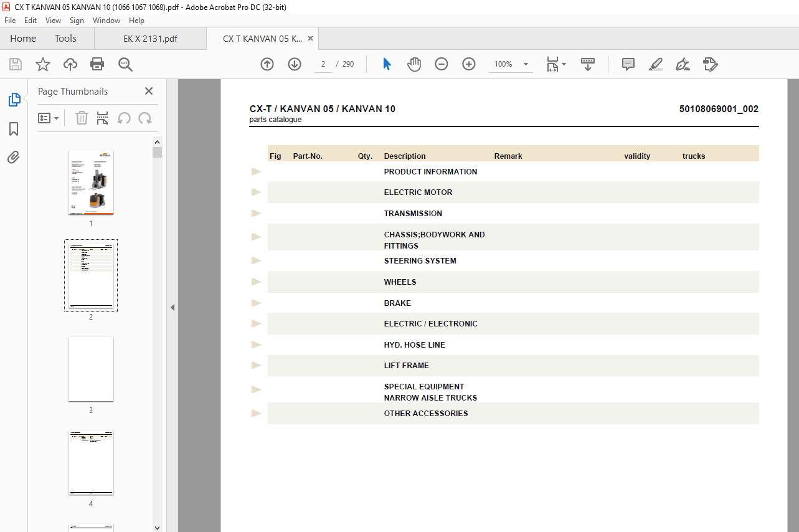This screenshot has width=799, height=532.
Task: Close the Page Thumbnails panel
Action: 149,91
